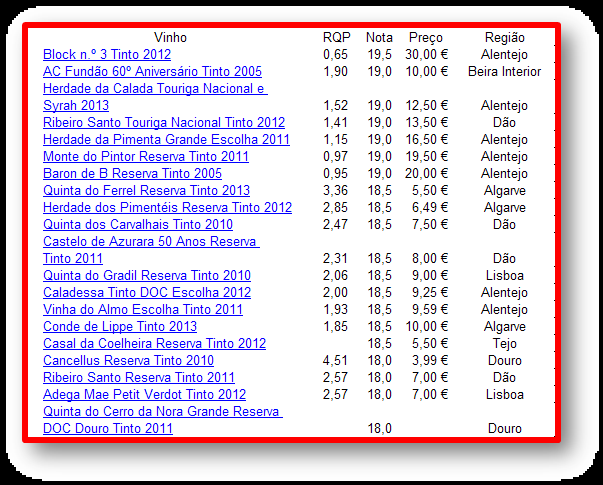
Task: Open the Block n.º 3 Tinto 2012 link
Action: click(x=107, y=55)
